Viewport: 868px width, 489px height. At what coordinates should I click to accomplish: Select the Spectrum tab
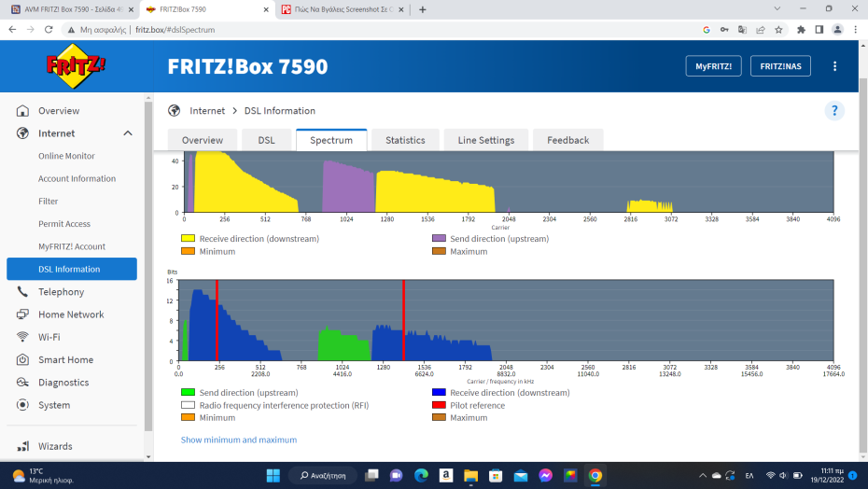[x=331, y=140]
